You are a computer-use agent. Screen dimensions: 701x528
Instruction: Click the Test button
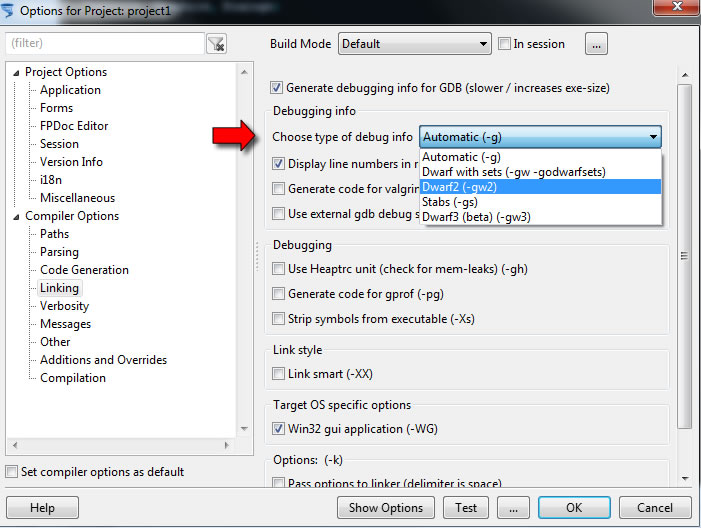point(466,507)
